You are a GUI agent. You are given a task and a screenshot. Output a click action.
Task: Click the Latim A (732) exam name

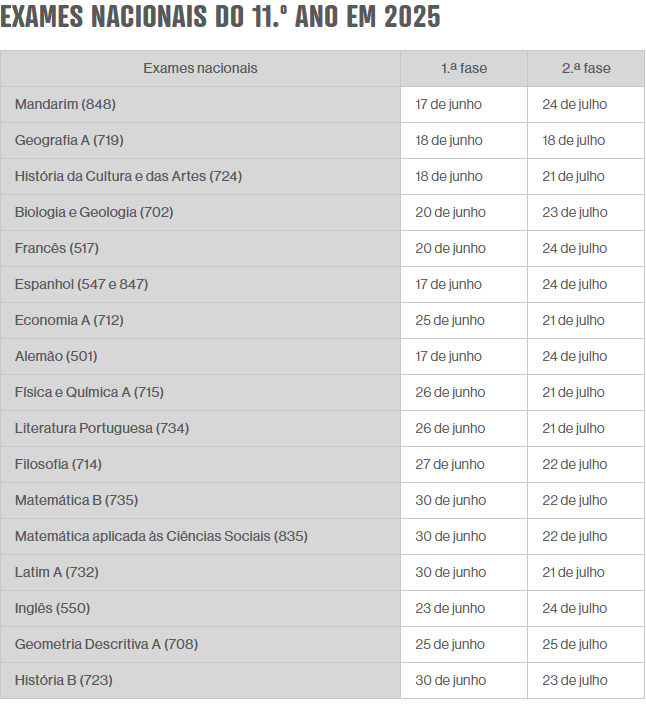[x=57, y=572]
